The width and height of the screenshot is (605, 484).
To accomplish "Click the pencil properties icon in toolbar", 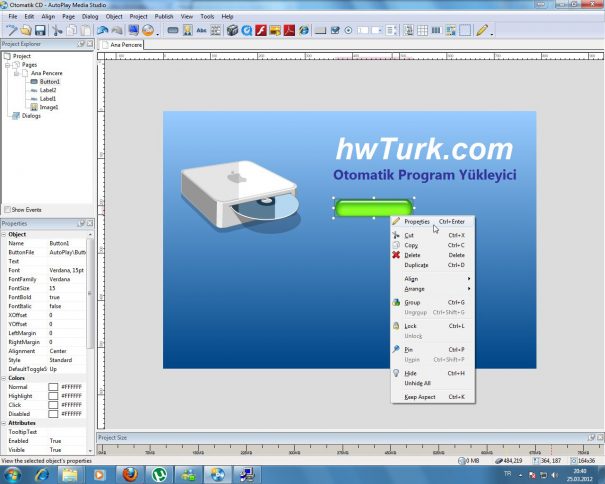I will click(482, 30).
